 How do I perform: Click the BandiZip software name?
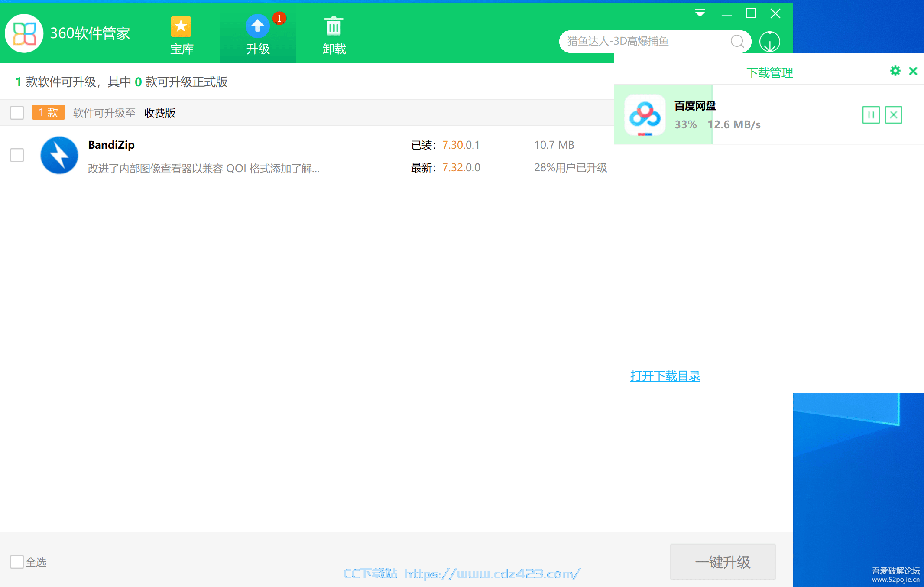111,145
